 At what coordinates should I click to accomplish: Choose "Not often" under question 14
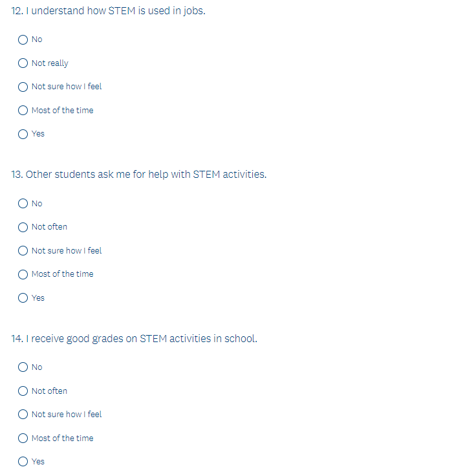pyautogui.click(x=23, y=391)
